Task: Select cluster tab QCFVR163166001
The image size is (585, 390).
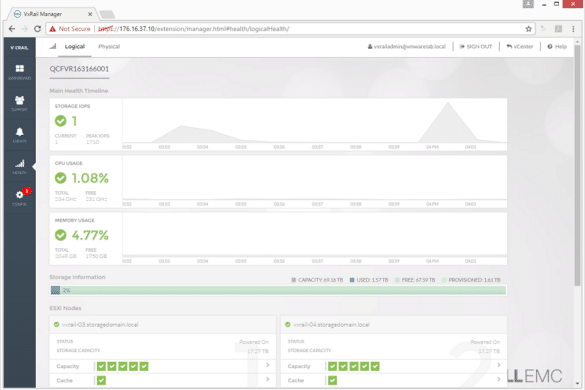Action: coord(79,69)
